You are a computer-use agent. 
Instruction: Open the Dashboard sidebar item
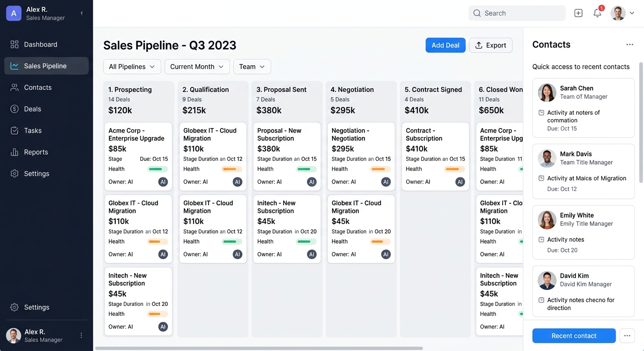(46, 44)
